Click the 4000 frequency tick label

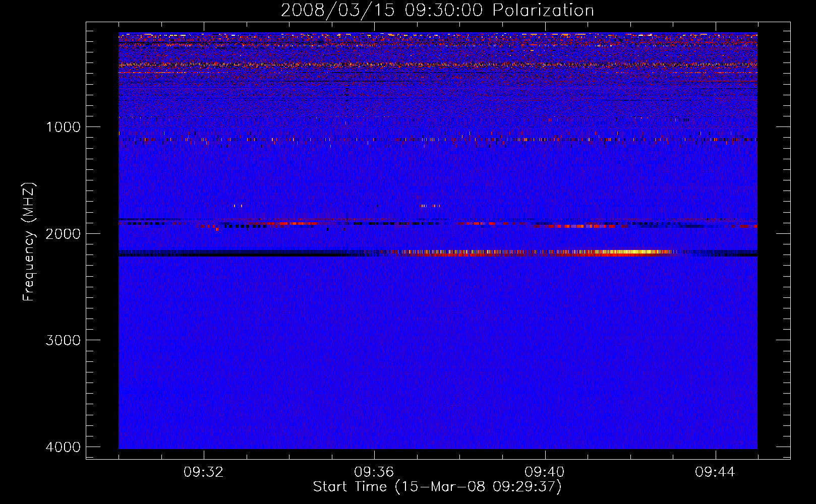tap(64, 447)
